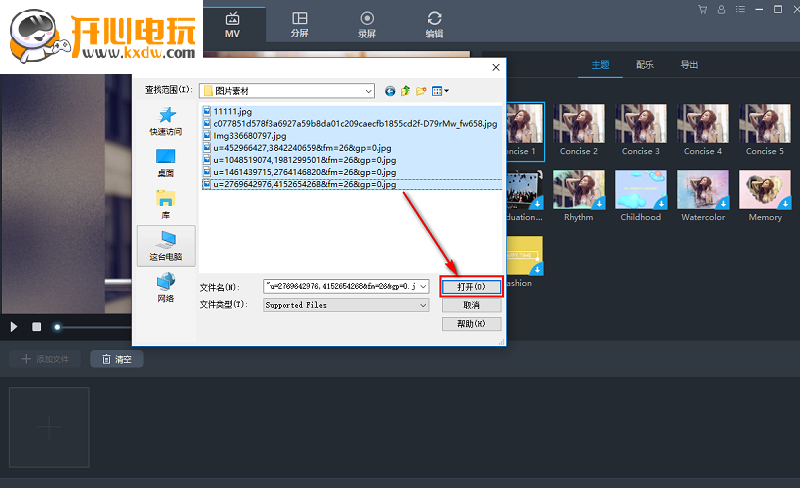Expand the file type dropdown

(423, 305)
